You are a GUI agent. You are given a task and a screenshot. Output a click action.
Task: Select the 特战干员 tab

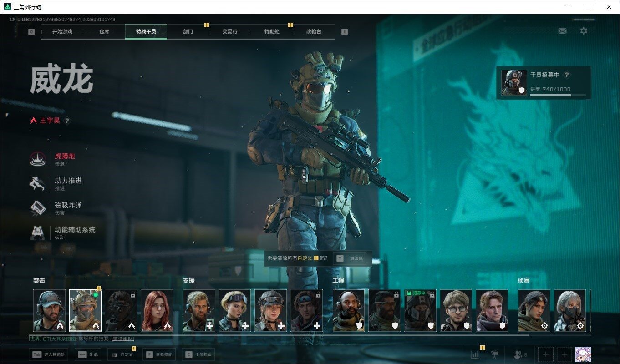[x=146, y=32]
